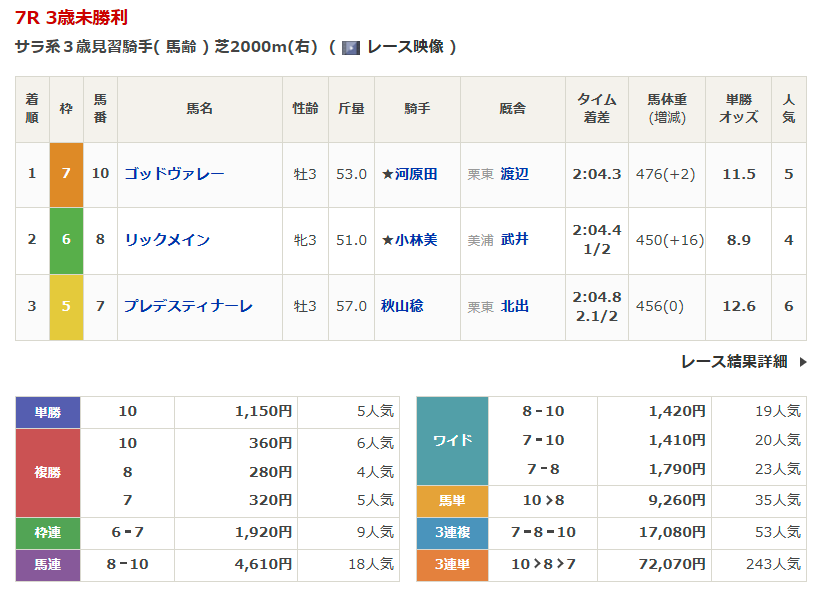
Task: Click the race video film icon
Action: 351,47
